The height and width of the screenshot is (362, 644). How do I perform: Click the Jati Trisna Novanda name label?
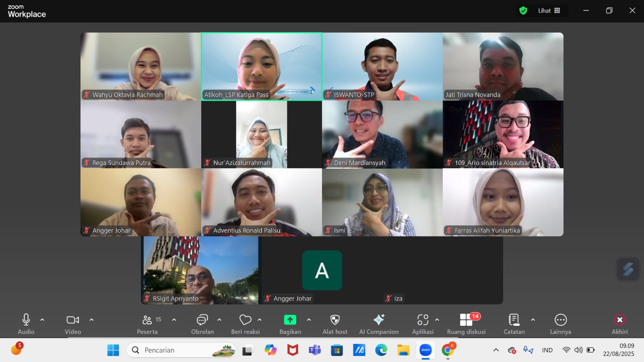point(473,95)
